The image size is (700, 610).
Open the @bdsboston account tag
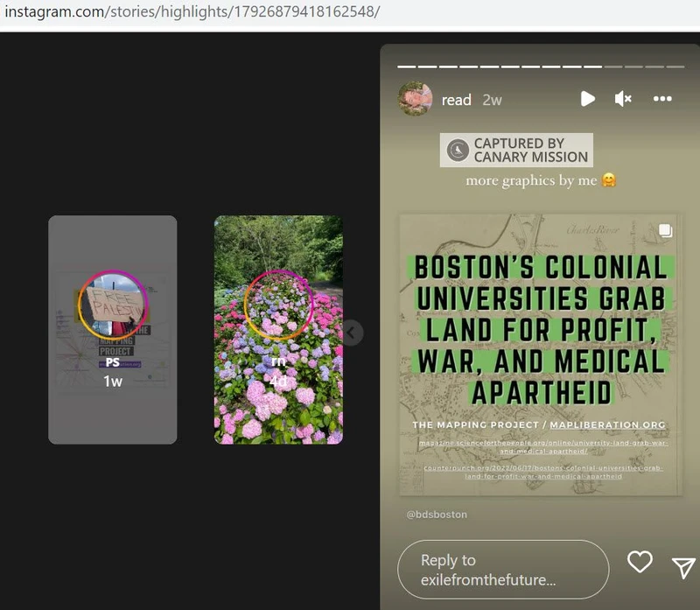(x=436, y=515)
